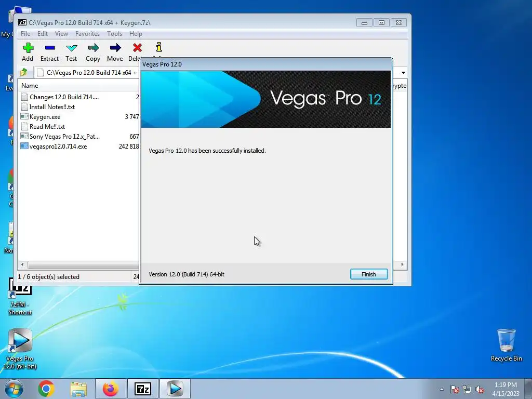Screen dimensions: 532x399
Task: Click the icon of Read Me!!.txt
Action: point(24,127)
